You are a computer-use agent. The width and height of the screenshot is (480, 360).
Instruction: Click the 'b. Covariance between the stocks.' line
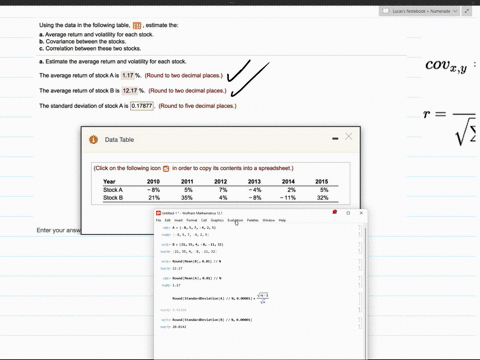[x=83, y=42]
